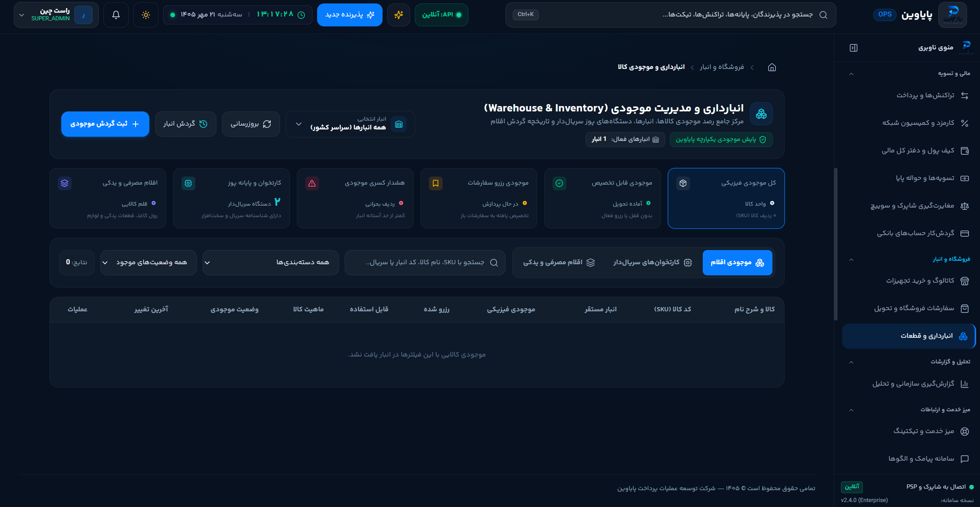Open کاتالوگ و خرید تجهیزات
The image size is (980, 507).
[x=908, y=281]
